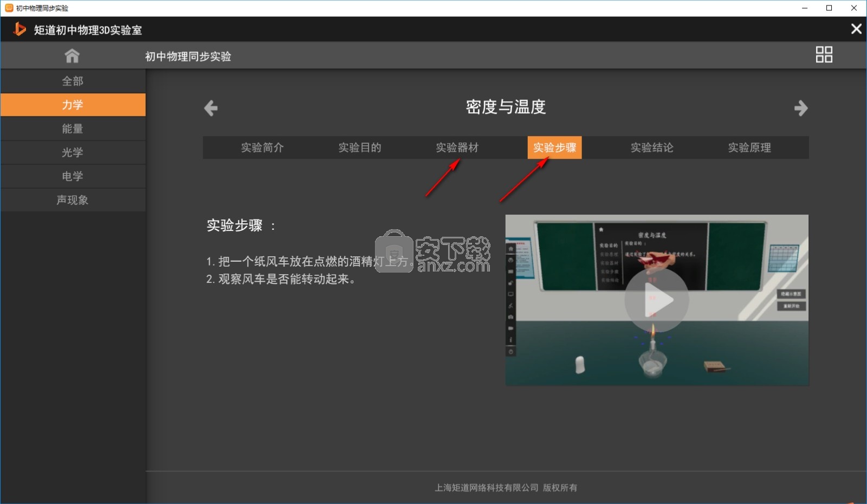Select 力学 category in sidebar
Image resolution: width=867 pixels, height=504 pixels.
[73, 105]
